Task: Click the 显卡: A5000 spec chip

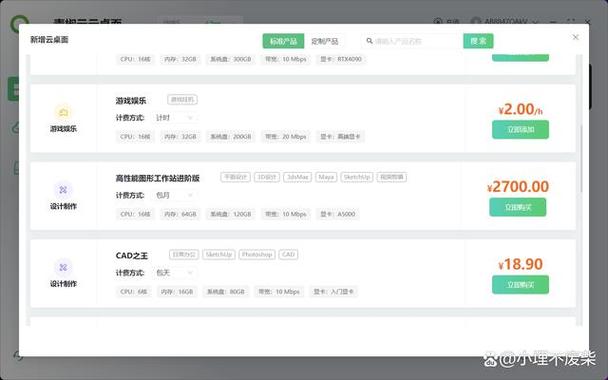Action: pos(338,214)
